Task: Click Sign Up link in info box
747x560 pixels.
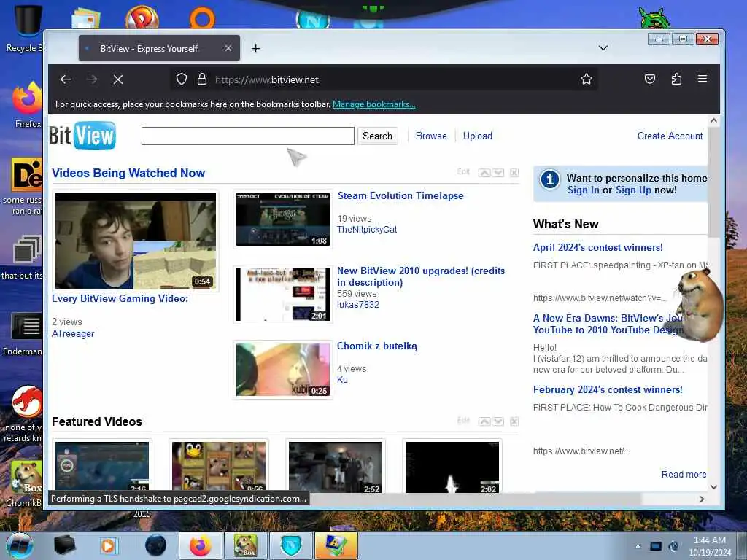Action: [x=633, y=190]
